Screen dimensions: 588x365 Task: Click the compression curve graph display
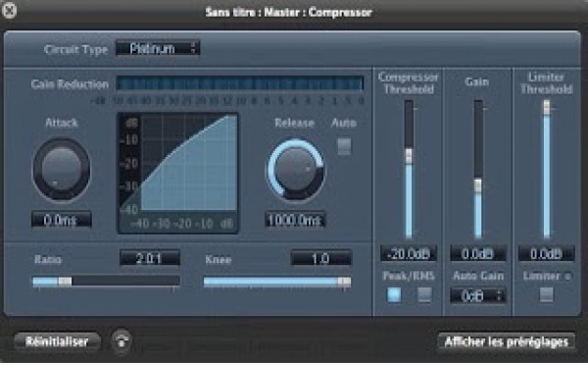178,173
